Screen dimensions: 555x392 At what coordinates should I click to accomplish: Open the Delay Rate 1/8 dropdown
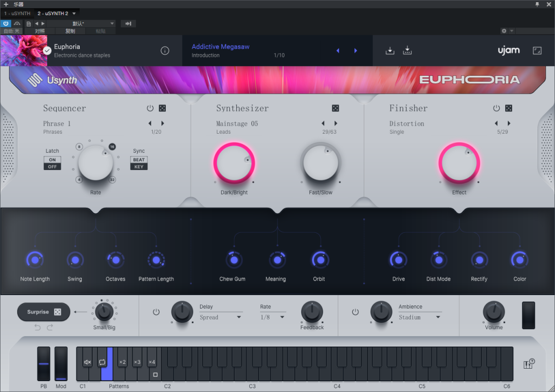coord(273,317)
